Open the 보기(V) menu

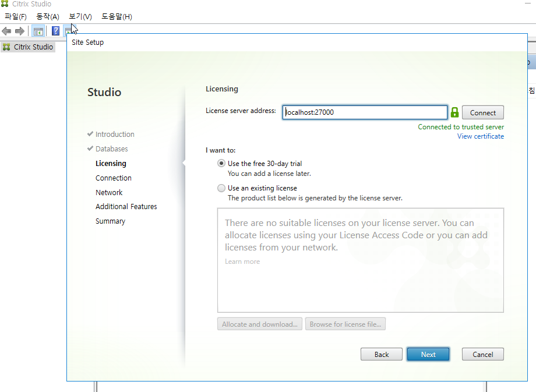[80, 17]
